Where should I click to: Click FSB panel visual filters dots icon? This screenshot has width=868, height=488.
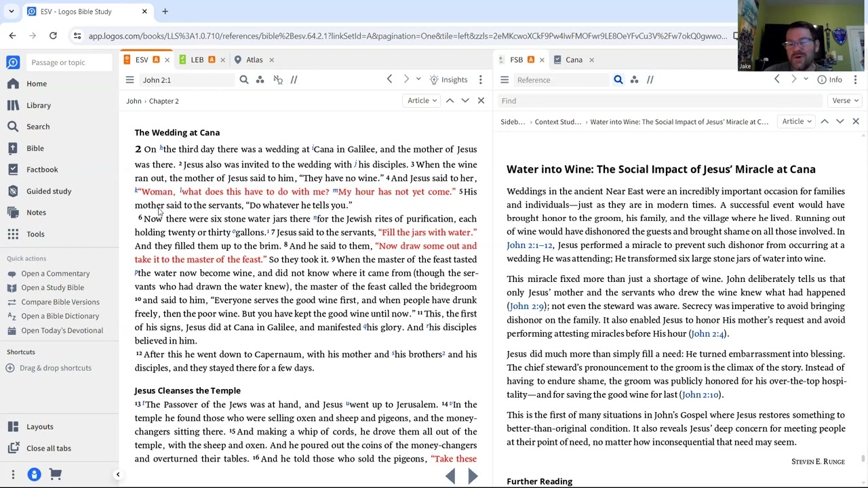634,80
